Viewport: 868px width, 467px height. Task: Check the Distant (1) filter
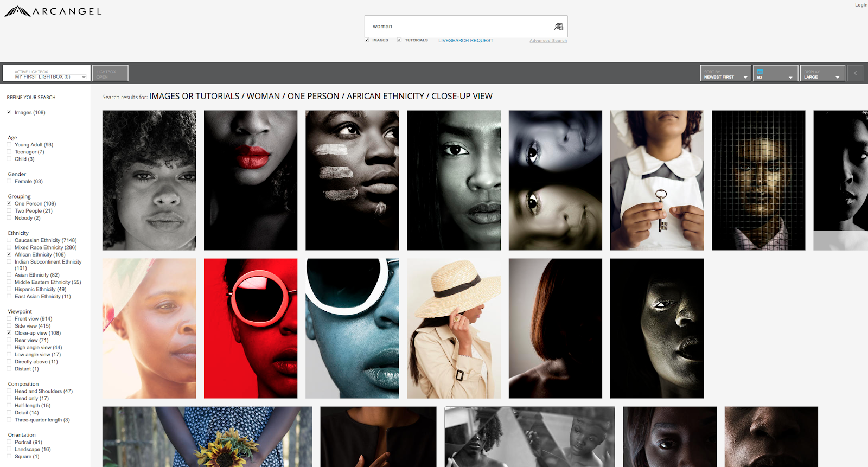[9, 369]
